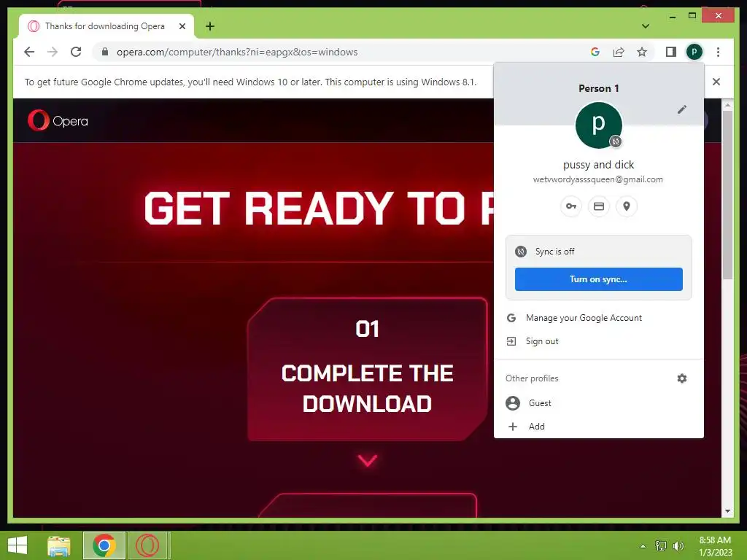The image size is (747, 560).
Task: Click the Opera logo on the page
Action: click(58, 120)
